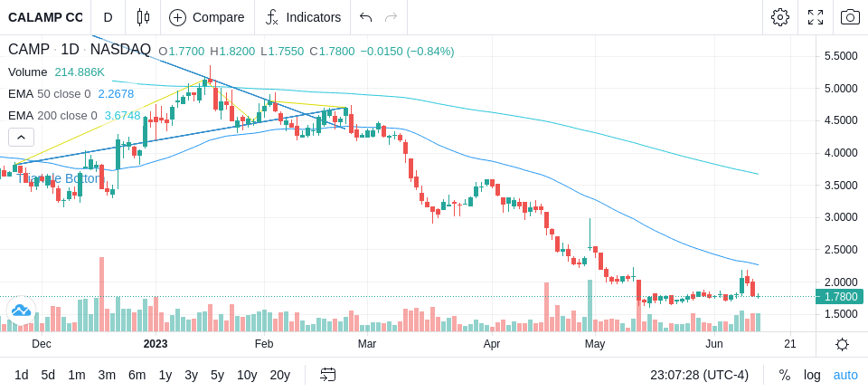Select the 3y time range
Screen dimensions: 868x392
pos(191,376)
